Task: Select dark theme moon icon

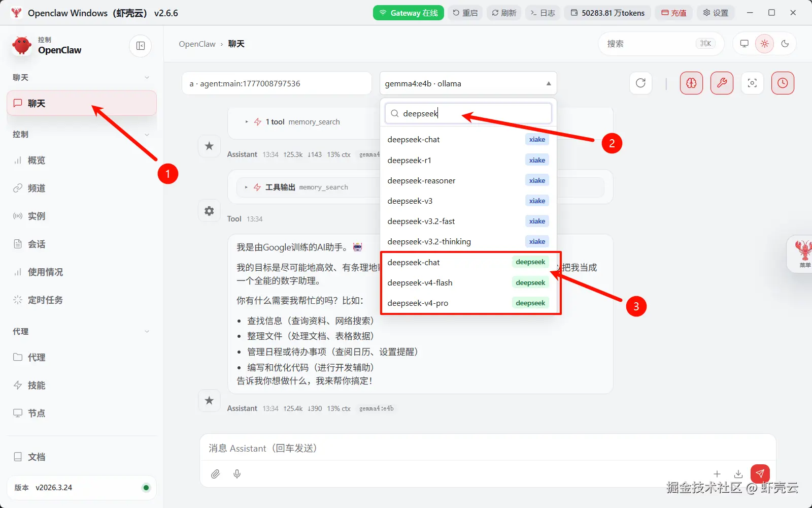Action: pos(785,44)
